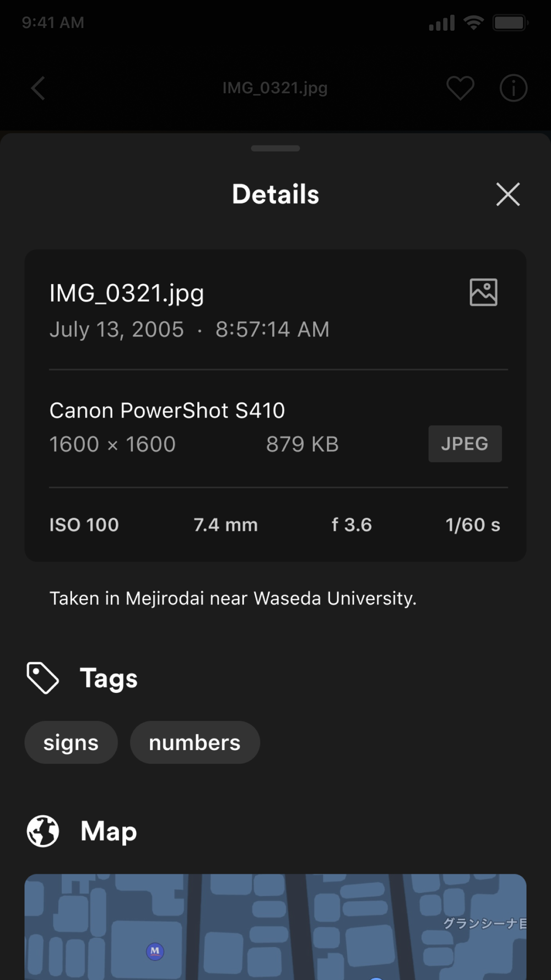Screen dimensions: 551x980
Task: Tap the globe icon beside Map
Action: tap(42, 831)
